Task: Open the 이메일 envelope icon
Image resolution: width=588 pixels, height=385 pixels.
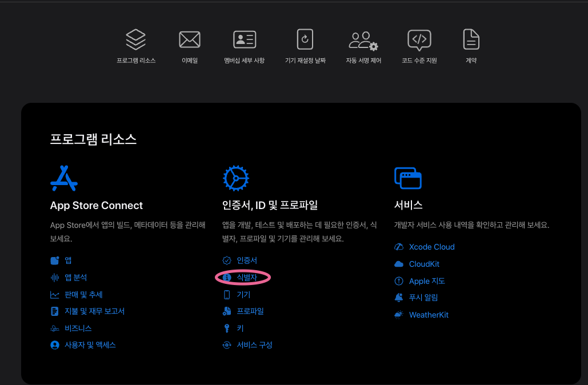Action: point(190,39)
